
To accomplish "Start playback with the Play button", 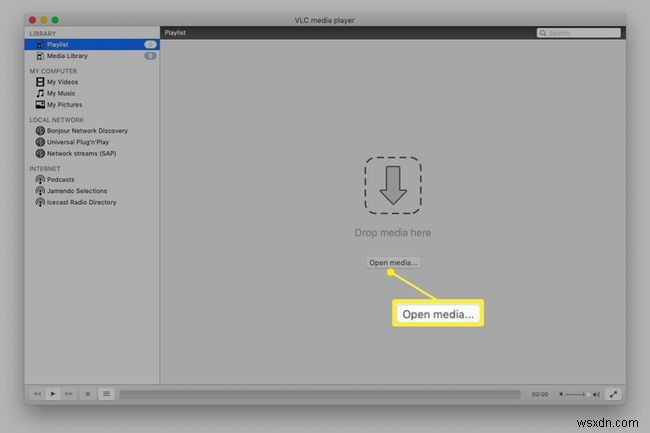I will [53, 394].
